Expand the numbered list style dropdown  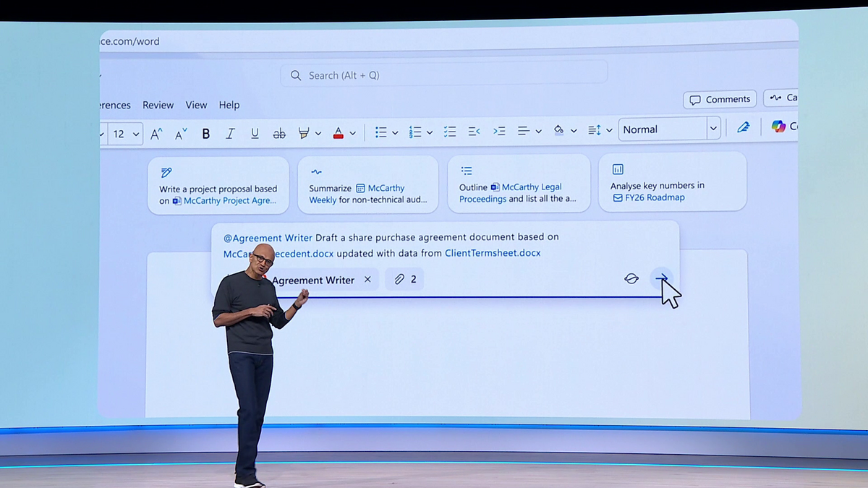429,133
